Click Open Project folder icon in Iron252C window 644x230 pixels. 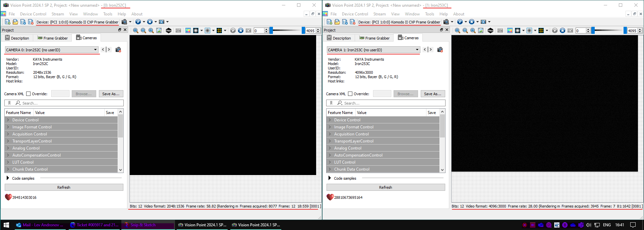(x=15, y=22)
